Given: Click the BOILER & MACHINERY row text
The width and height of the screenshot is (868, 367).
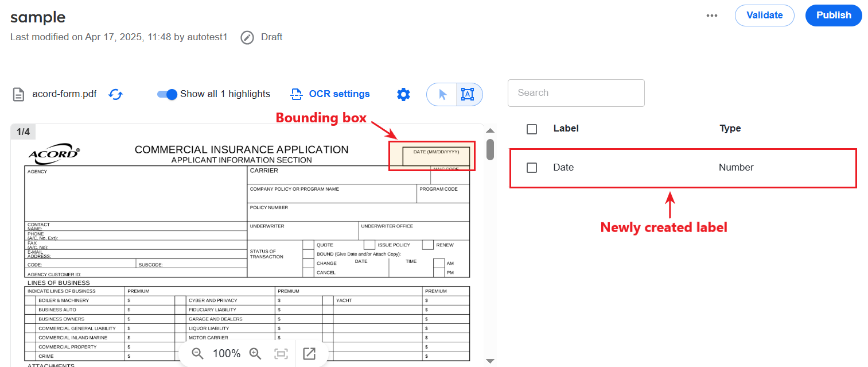Looking at the screenshot, I should click(64, 300).
